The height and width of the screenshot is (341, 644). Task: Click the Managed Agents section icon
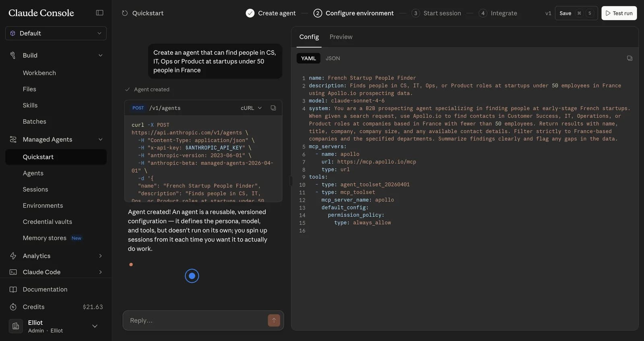pyautogui.click(x=13, y=139)
